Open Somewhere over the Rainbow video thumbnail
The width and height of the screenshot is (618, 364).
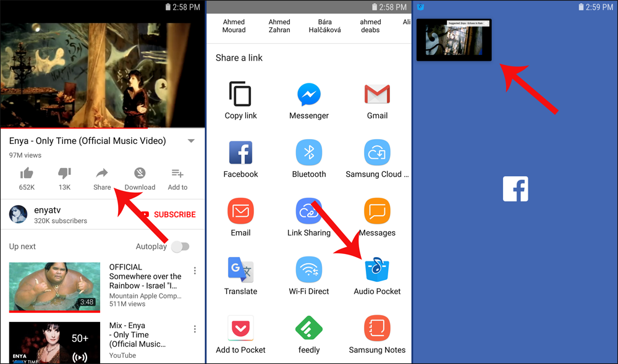coord(54,287)
